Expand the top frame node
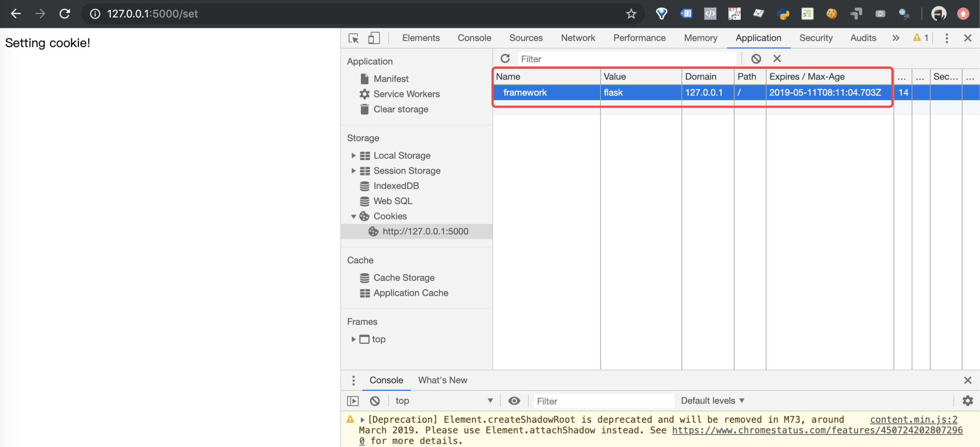 (x=353, y=339)
